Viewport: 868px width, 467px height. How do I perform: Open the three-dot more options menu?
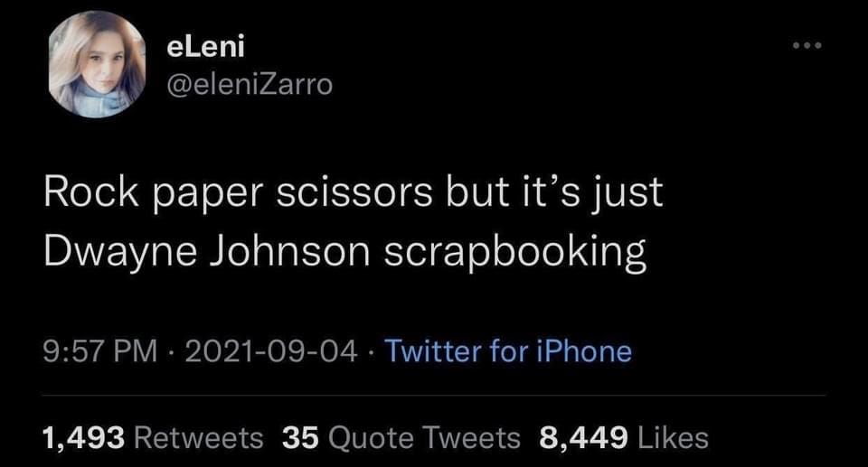[807, 45]
